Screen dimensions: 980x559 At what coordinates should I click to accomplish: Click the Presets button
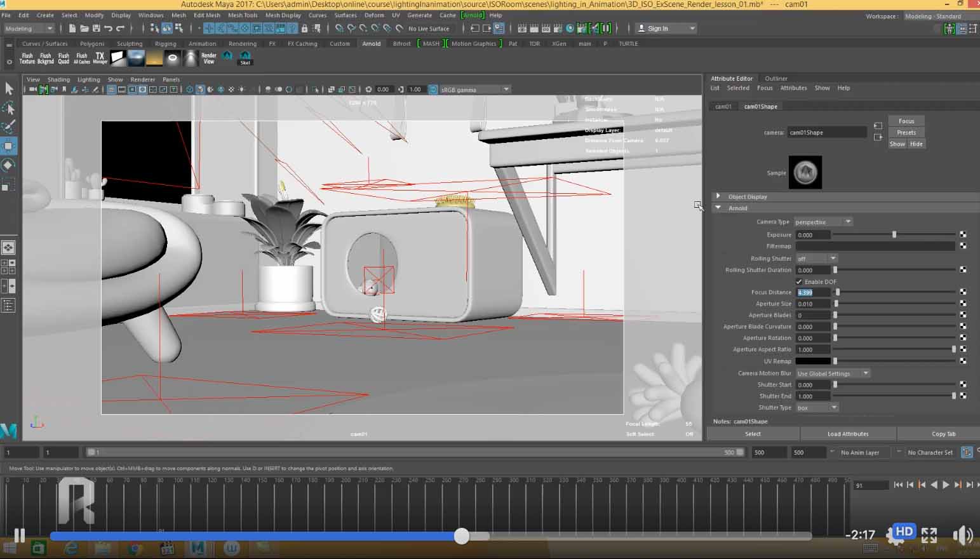point(906,132)
